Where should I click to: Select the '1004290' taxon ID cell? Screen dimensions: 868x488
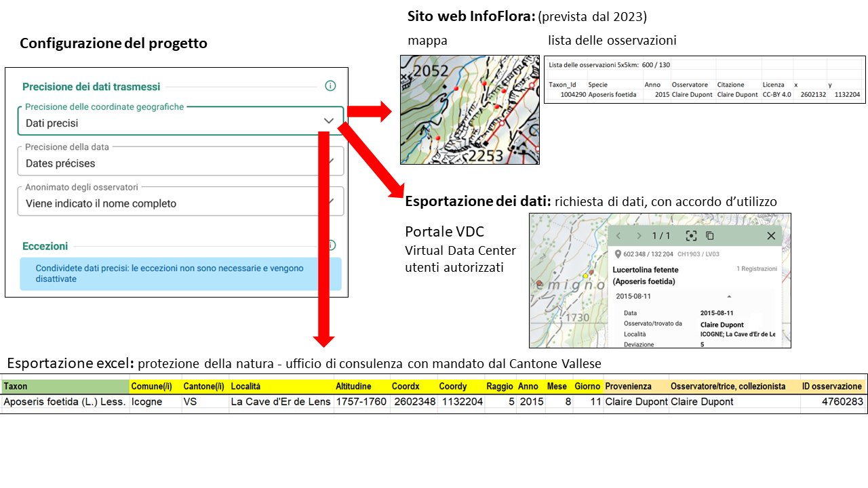pyautogui.click(x=573, y=95)
